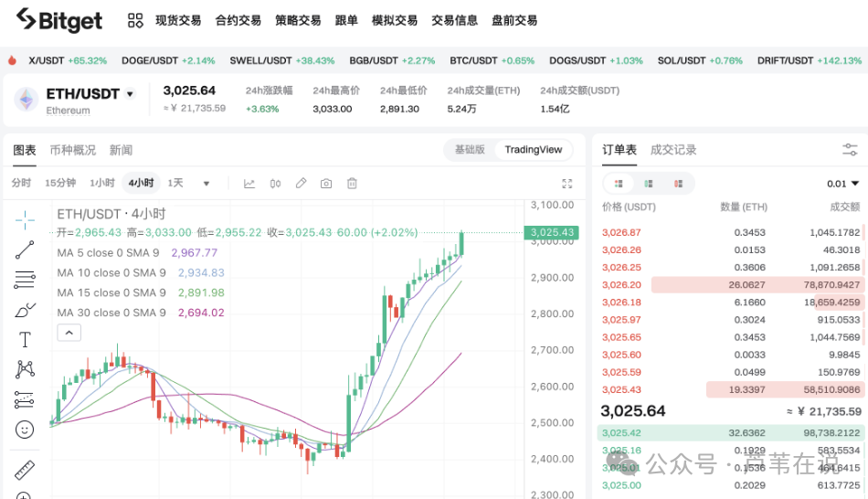Select the crosshair cursor tool

pos(25,220)
